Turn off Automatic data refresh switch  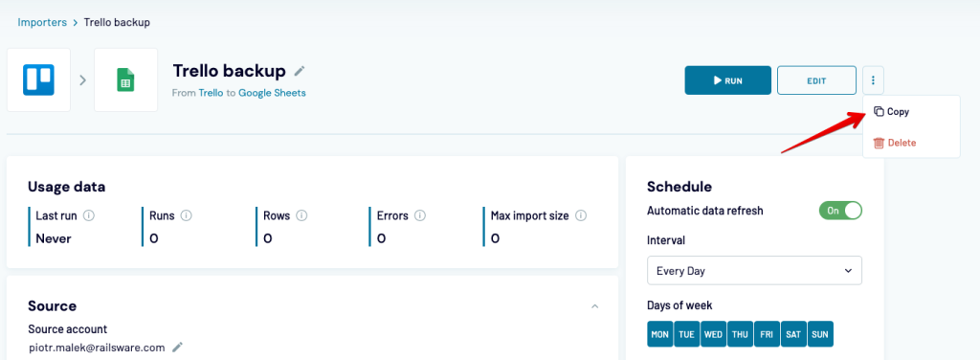click(x=840, y=211)
